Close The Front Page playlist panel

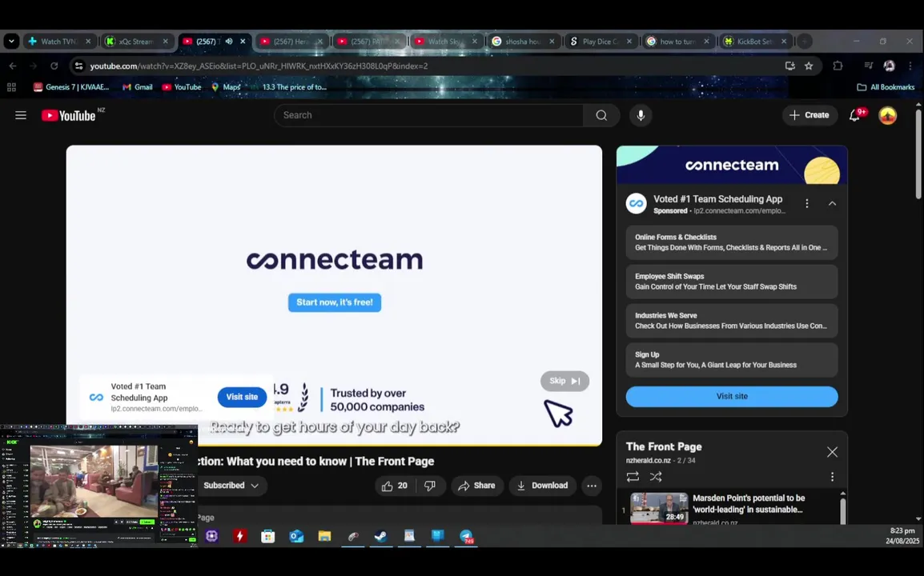[x=832, y=452]
